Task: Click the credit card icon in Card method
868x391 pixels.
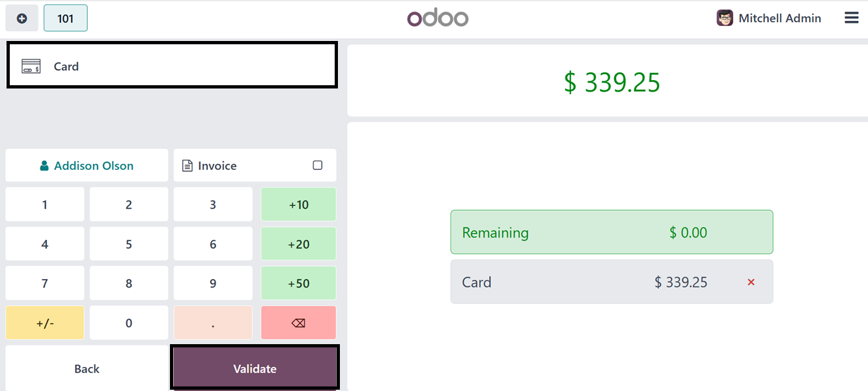Action: tap(31, 66)
